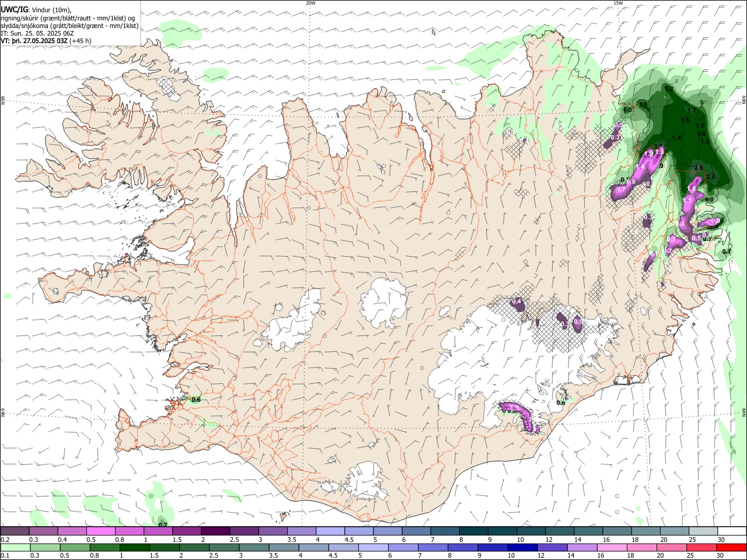Click the 0.4 snow value north of Vatnajökull
The image size is (747, 560).
[516, 302]
